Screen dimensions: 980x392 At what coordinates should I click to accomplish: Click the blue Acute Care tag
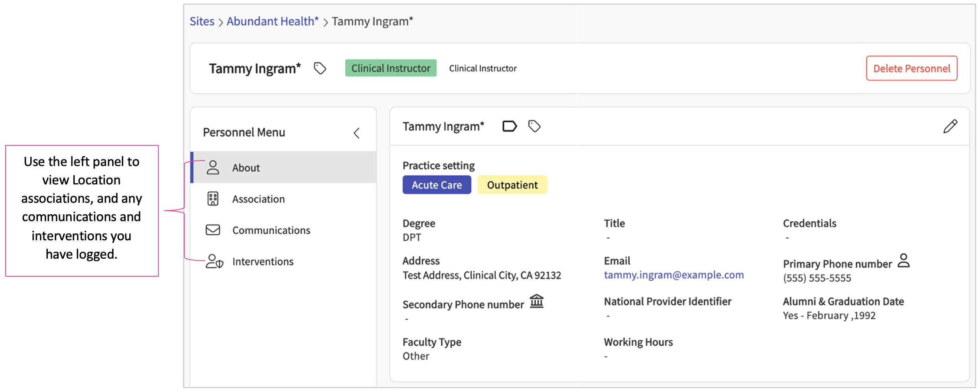tap(437, 185)
